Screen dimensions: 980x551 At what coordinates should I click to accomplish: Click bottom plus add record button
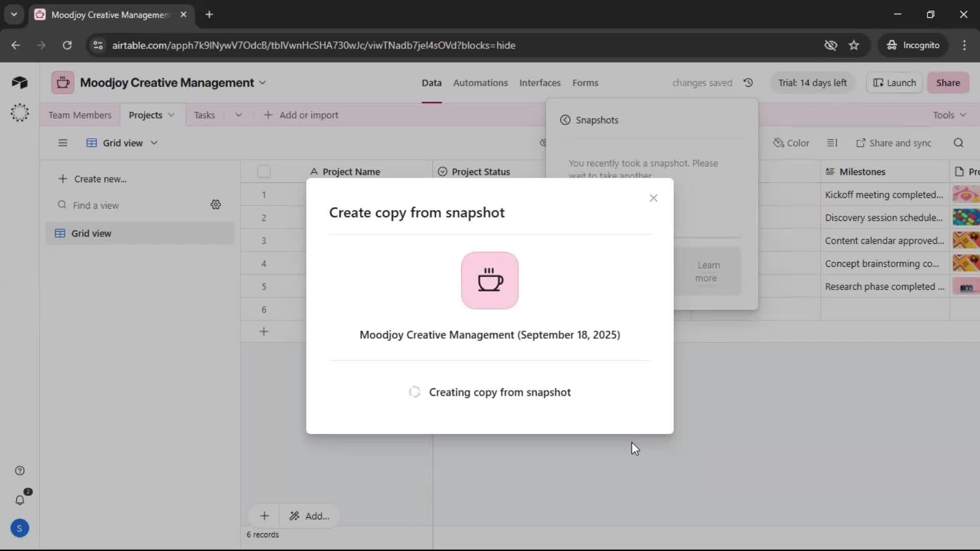click(264, 516)
